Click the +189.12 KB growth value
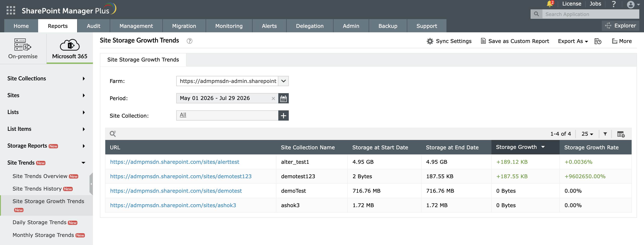 coord(512,162)
